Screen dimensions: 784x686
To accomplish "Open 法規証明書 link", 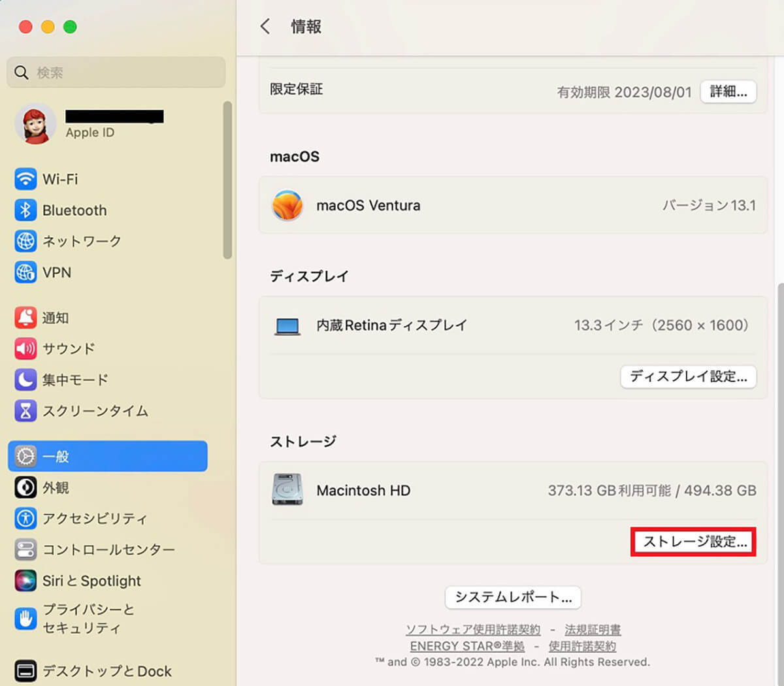I will [x=593, y=630].
